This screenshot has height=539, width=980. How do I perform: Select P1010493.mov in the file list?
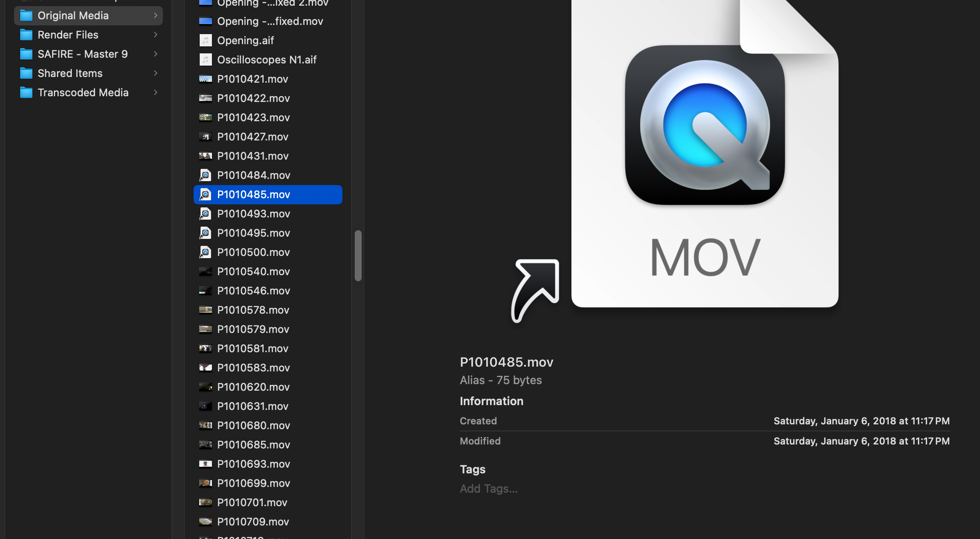254,214
